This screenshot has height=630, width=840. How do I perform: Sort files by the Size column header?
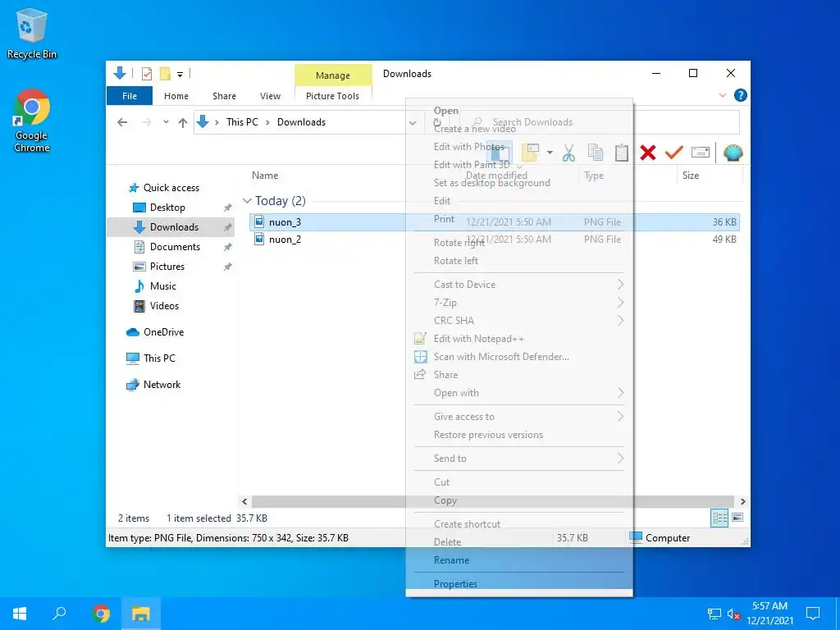pyautogui.click(x=691, y=176)
